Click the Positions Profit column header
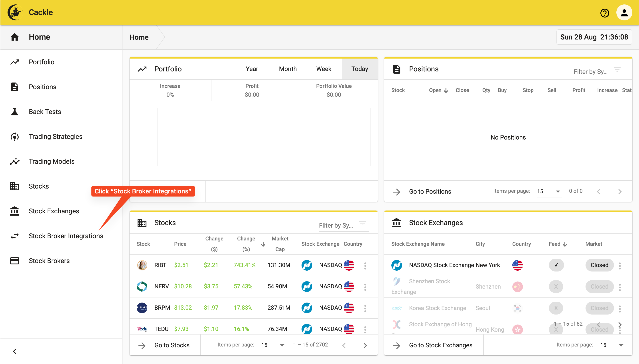 coord(579,90)
